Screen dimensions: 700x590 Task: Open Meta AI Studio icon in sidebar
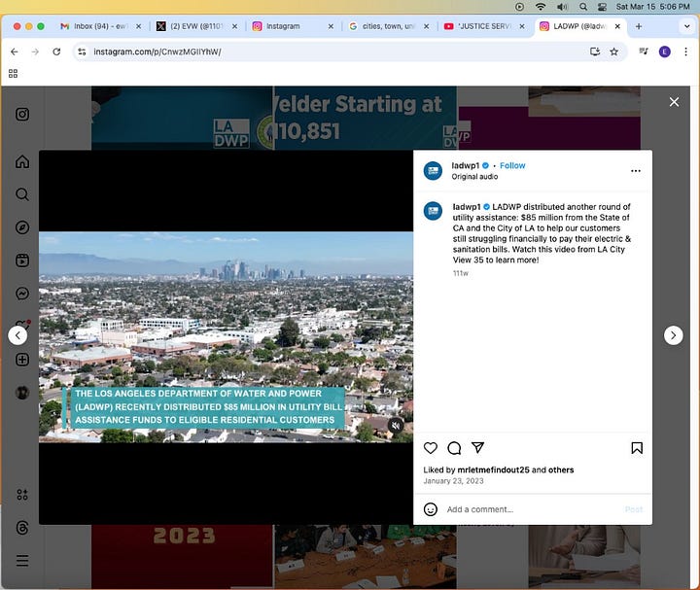point(22,495)
